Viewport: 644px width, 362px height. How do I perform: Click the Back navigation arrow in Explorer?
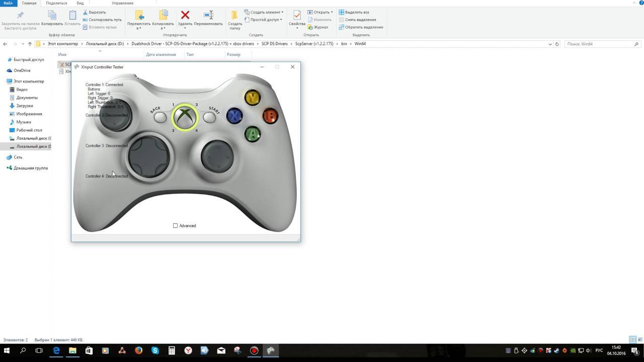coord(5,44)
